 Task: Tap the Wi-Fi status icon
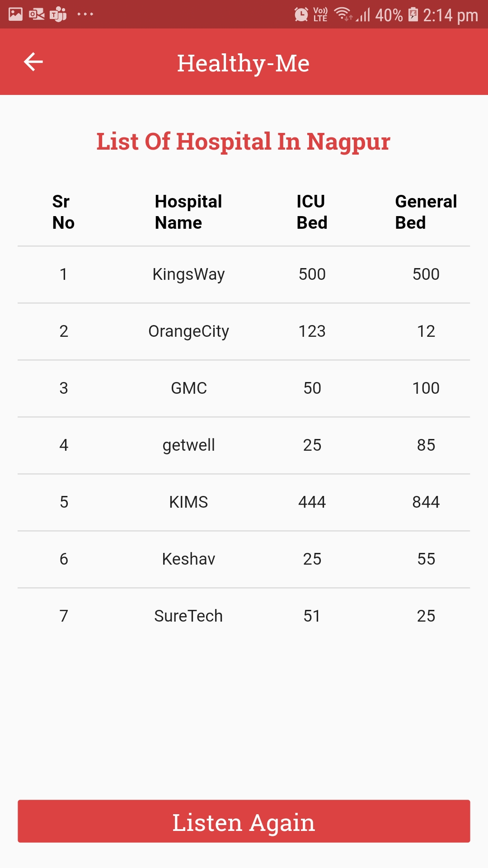(x=343, y=14)
